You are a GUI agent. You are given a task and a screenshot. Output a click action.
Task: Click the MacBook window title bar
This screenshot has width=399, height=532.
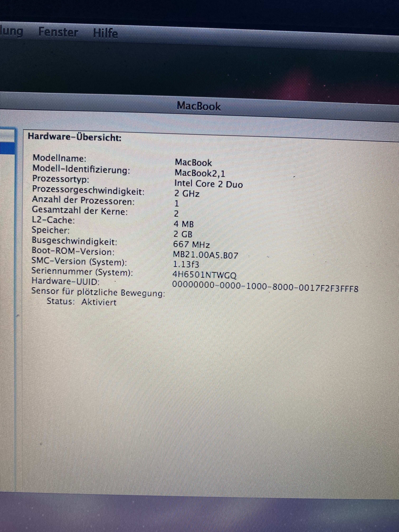199,106
